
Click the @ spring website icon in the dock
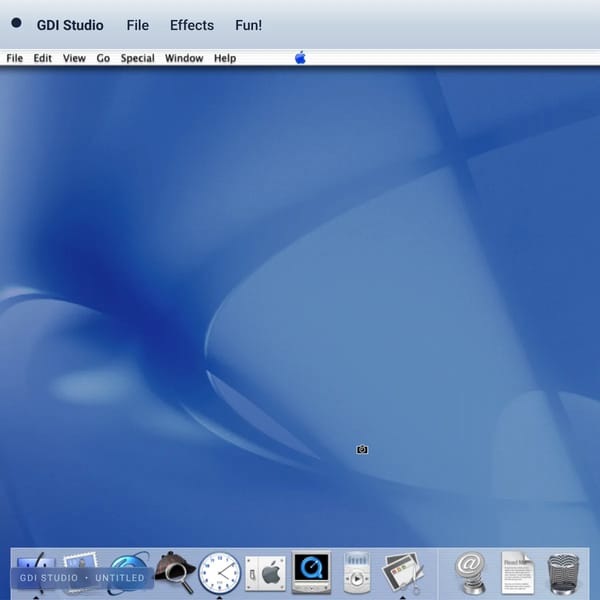[x=470, y=572]
